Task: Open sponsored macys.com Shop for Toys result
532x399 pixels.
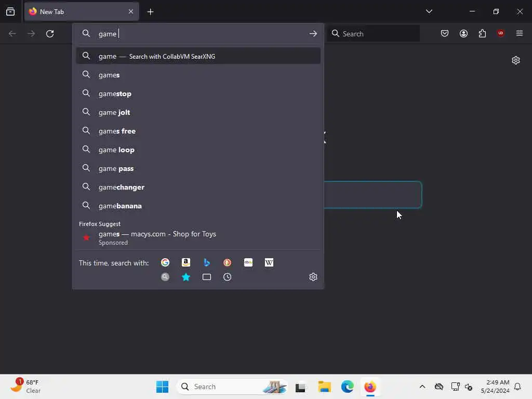Action: [x=198, y=238]
